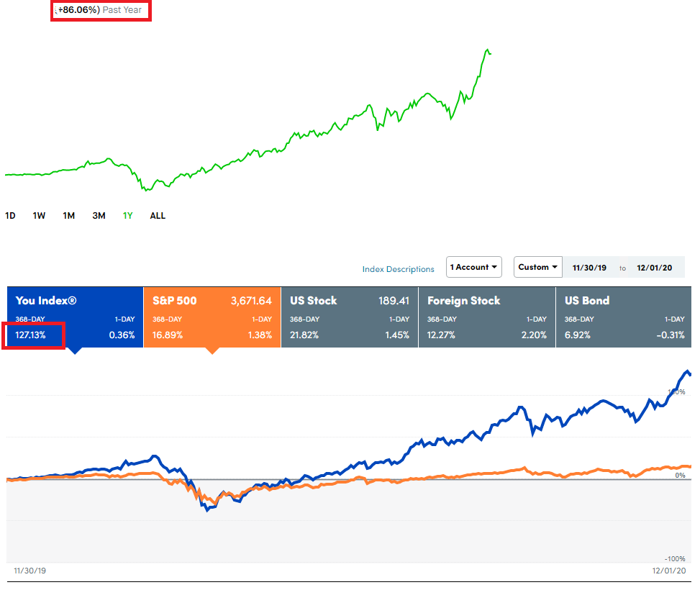Switch chart to 3M range
The height and width of the screenshot is (590, 700).
(x=99, y=216)
